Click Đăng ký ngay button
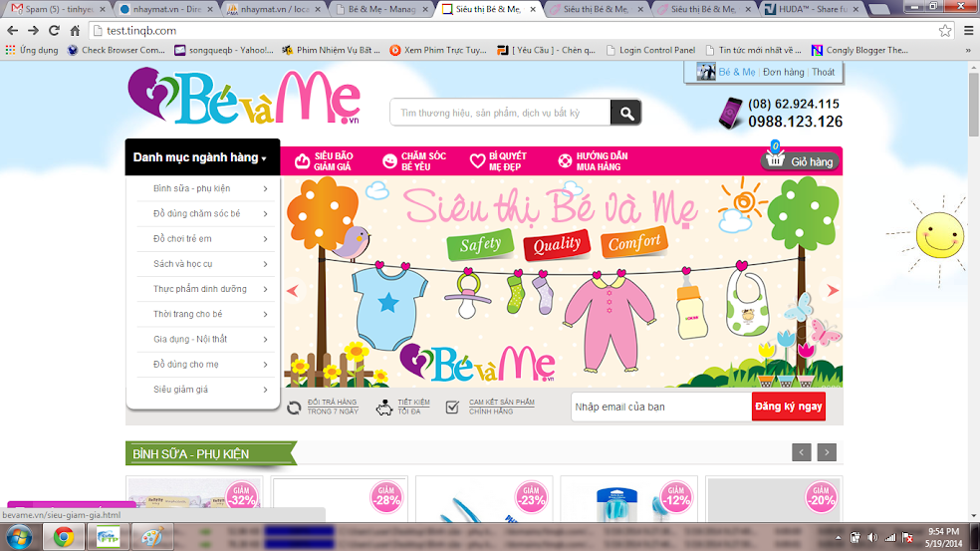The width and height of the screenshot is (980, 551). click(x=788, y=407)
